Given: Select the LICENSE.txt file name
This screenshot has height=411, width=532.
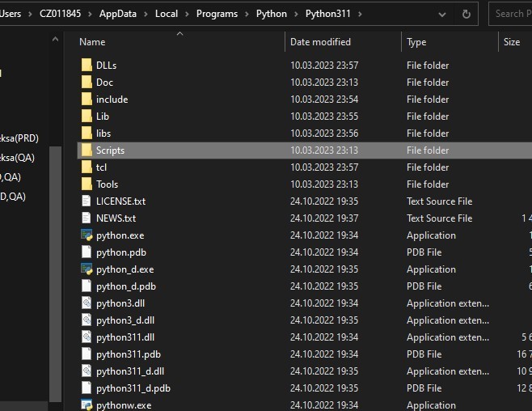Looking at the screenshot, I should pos(120,201).
